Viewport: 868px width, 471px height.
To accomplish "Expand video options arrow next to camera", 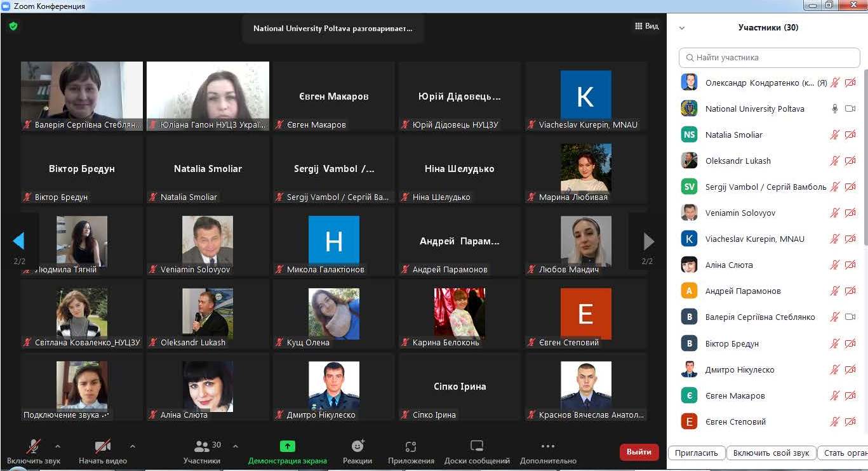I will click(x=132, y=446).
